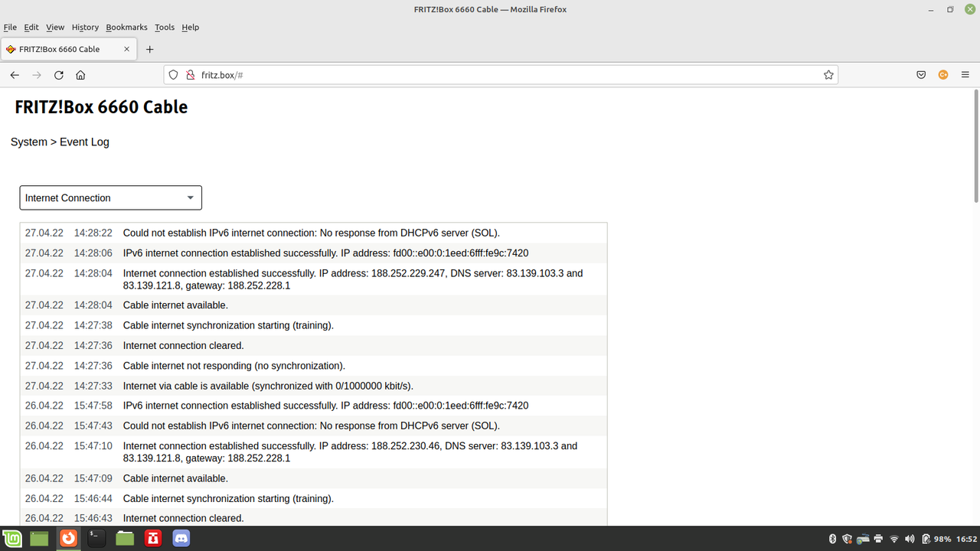Open the volume control in tray

pyautogui.click(x=910, y=539)
